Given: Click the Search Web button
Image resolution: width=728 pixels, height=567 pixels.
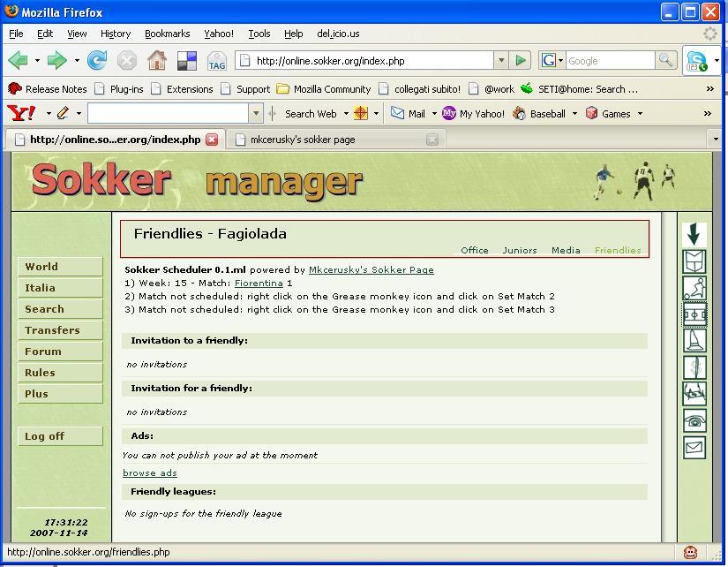Looking at the screenshot, I should pos(311,113).
